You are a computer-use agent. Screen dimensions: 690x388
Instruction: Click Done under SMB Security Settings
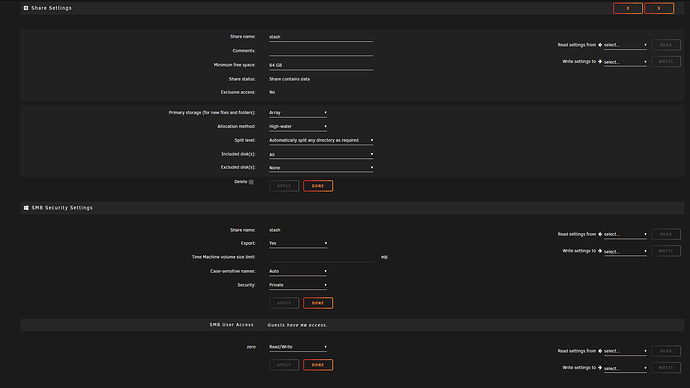(318, 303)
